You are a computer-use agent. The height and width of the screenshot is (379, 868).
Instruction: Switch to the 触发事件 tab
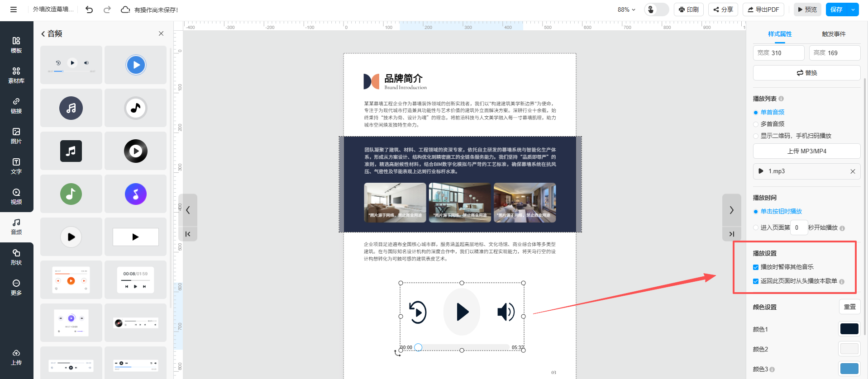[834, 34]
